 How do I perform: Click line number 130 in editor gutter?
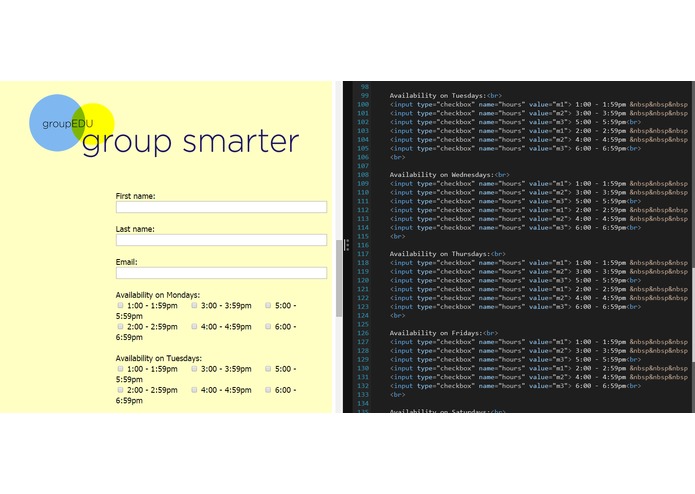tap(363, 368)
